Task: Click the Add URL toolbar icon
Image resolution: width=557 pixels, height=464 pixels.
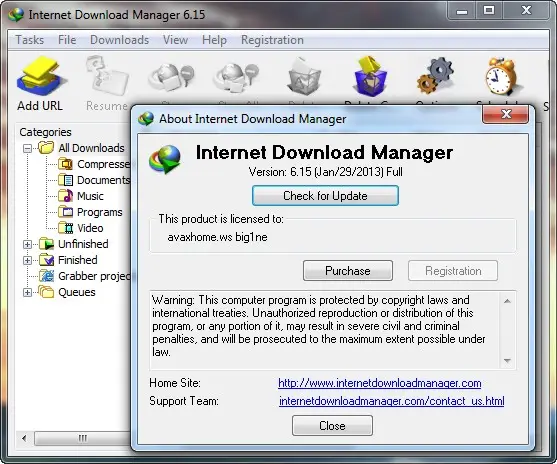Action: (x=42, y=76)
